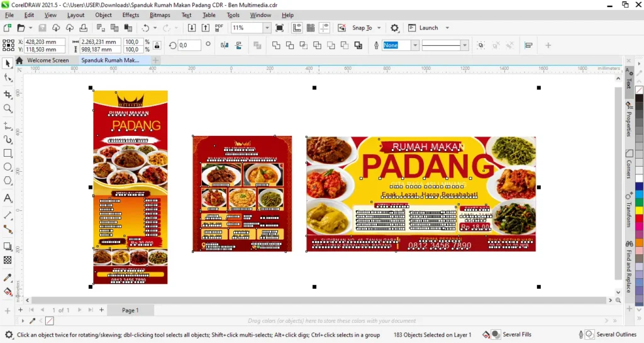Select the Rectangle tool
Image resolution: width=644 pixels, height=343 pixels.
(8, 153)
